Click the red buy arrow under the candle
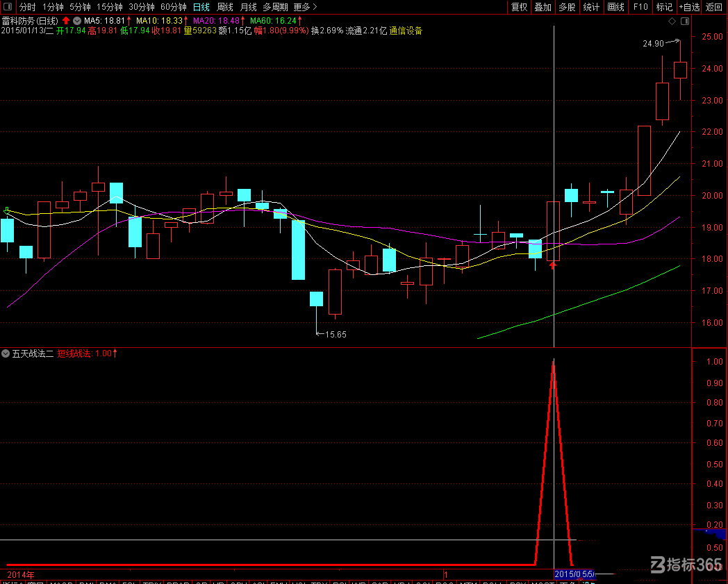This screenshot has height=584, width=728. click(553, 265)
